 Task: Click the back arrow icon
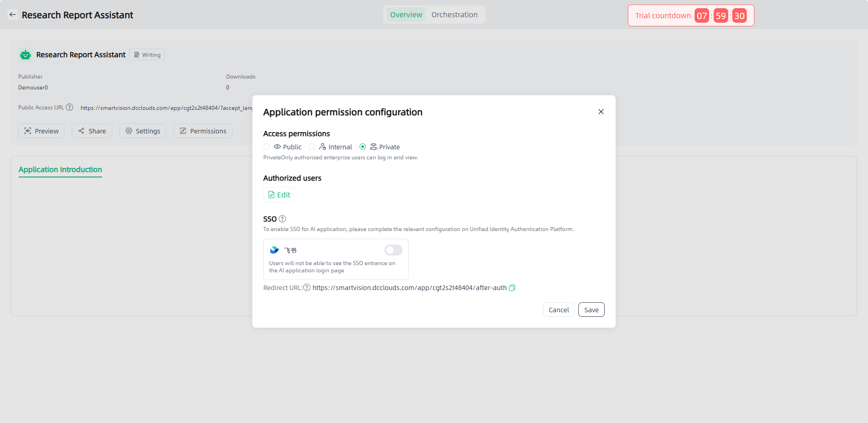[x=13, y=15]
